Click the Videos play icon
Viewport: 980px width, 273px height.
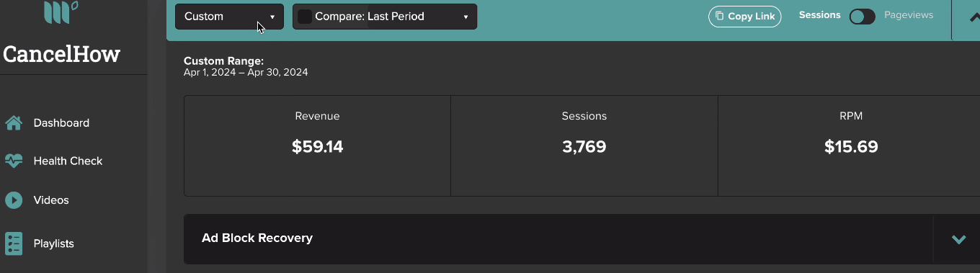14,200
